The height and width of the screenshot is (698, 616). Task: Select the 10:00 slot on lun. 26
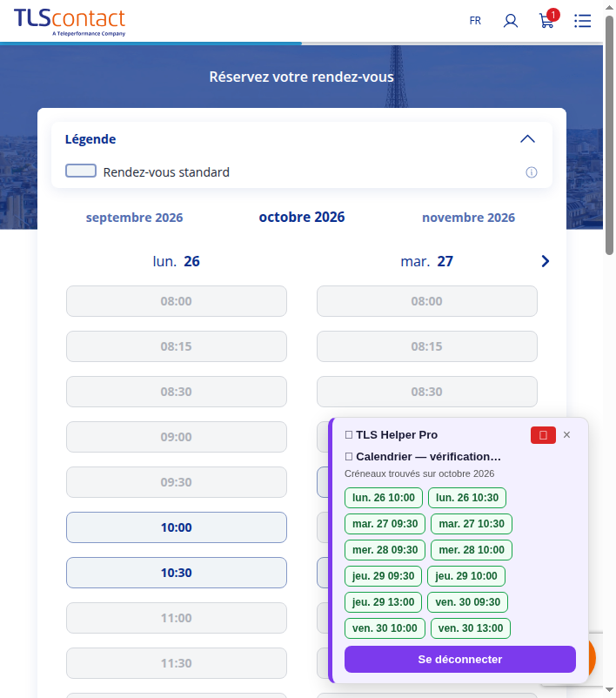(177, 527)
